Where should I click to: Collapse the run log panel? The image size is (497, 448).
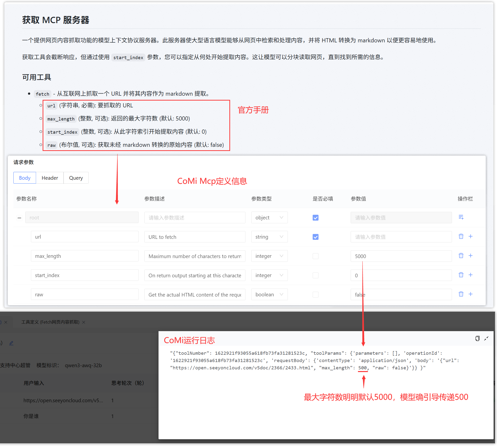click(486, 339)
